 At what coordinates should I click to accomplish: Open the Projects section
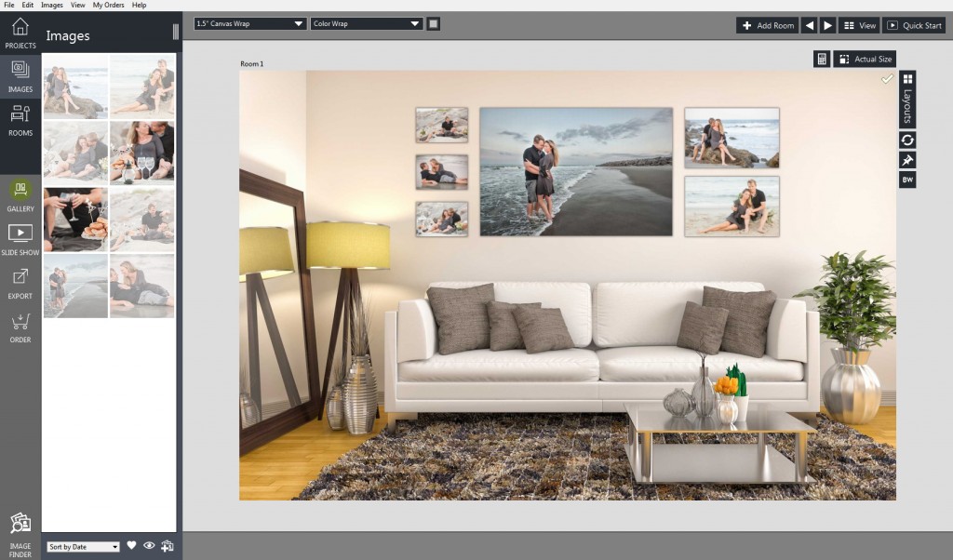pos(20,33)
